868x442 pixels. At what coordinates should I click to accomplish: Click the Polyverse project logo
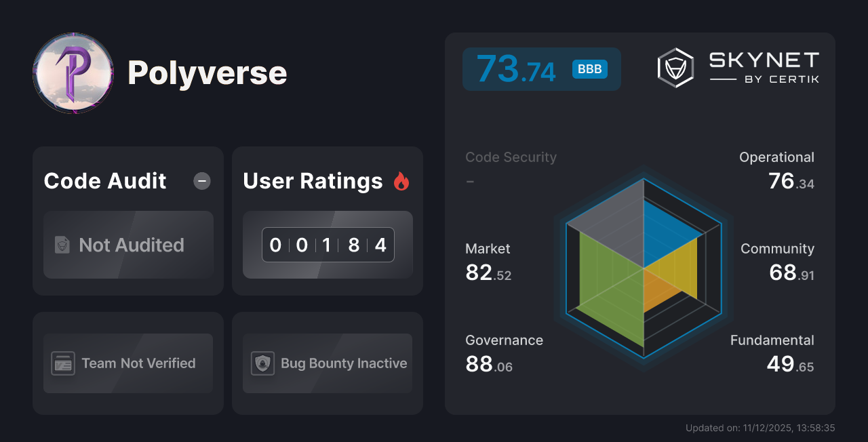point(73,73)
